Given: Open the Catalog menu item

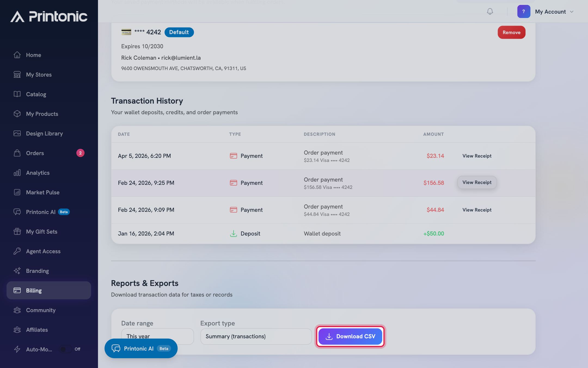Looking at the screenshot, I should [49, 94].
